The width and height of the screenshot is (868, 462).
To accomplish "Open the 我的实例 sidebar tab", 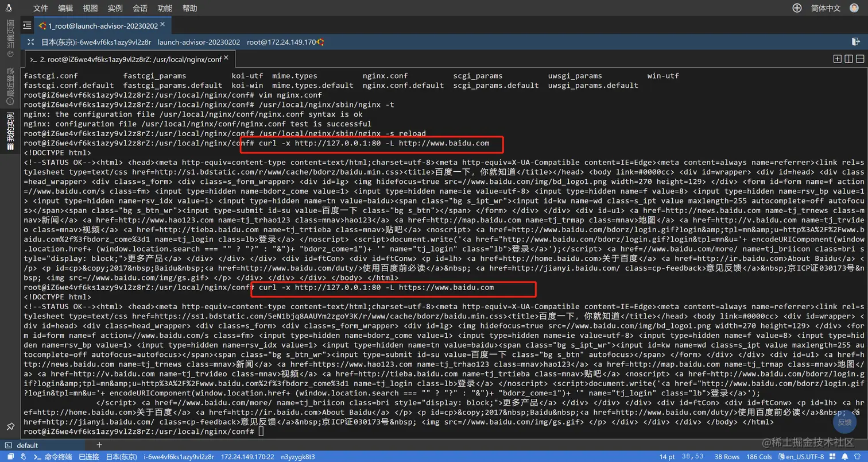I will [10, 131].
